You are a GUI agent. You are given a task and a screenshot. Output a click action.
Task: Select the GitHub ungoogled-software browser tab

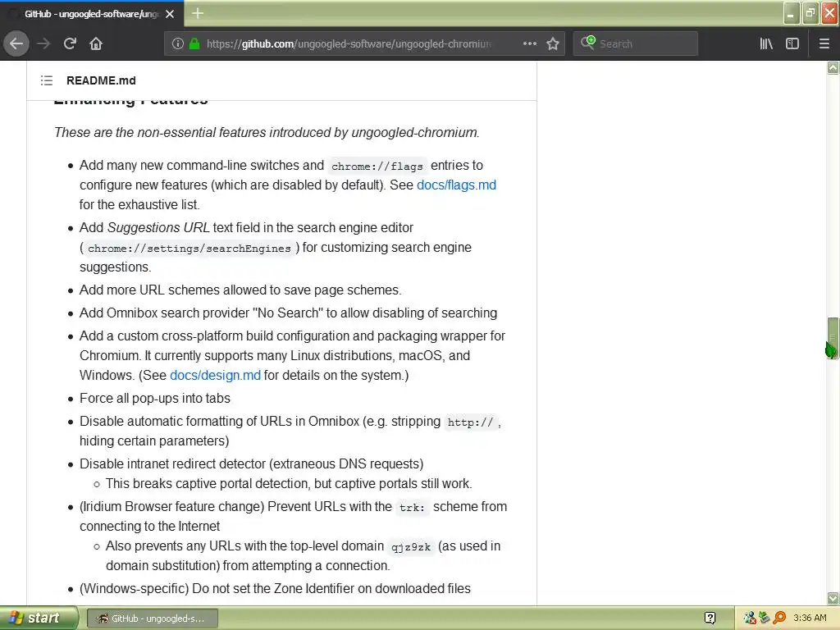click(x=91, y=14)
